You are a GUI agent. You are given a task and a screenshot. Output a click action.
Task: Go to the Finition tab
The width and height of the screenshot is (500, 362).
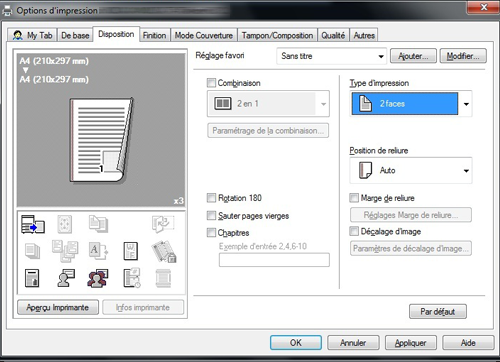(154, 35)
